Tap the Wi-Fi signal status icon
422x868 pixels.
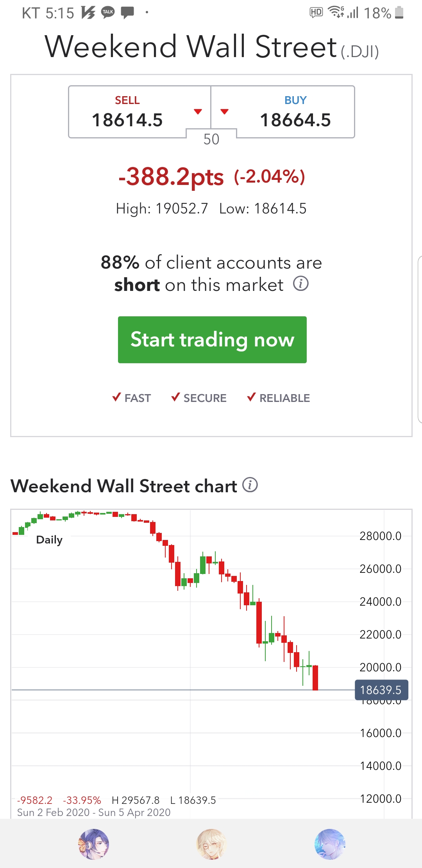336,12
